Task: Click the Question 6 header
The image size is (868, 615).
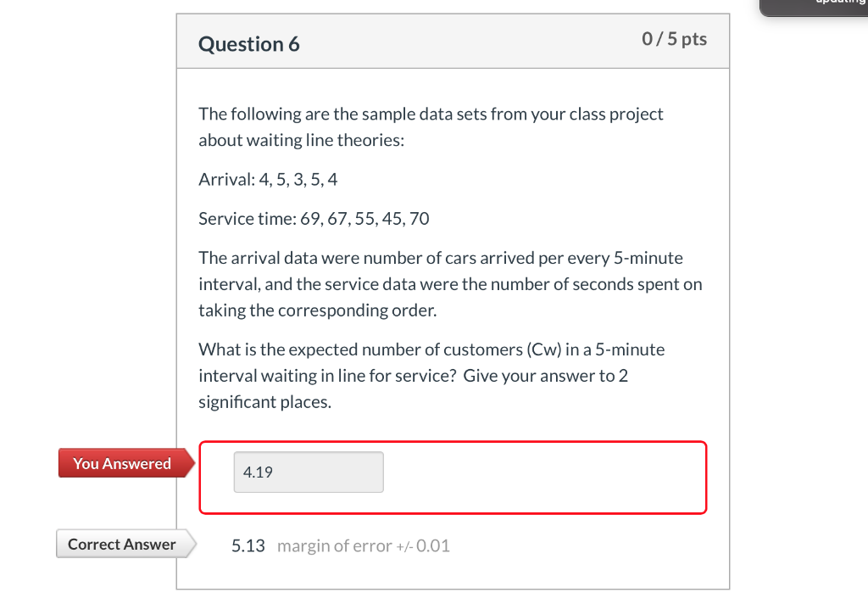Action: coord(248,44)
